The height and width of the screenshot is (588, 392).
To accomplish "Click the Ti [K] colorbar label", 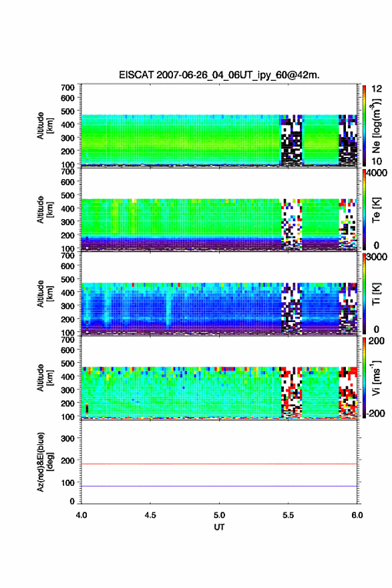I will pyautogui.click(x=376, y=294).
